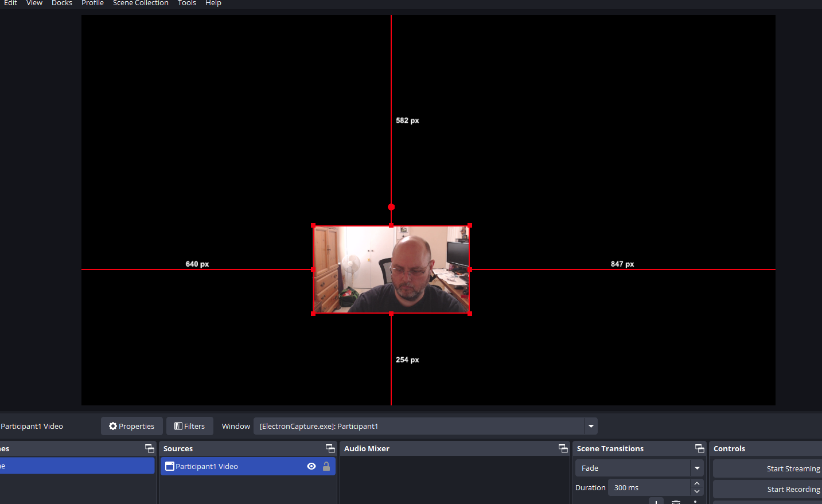Viewport: 822px width, 504px height.
Task: Click the webcam preview in the canvas
Action: (391, 269)
